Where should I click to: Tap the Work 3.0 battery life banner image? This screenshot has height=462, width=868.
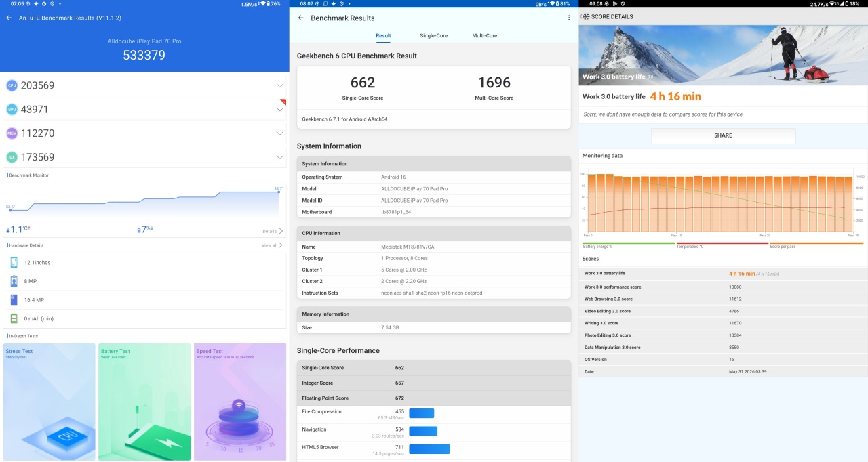click(x=723, y=55)
